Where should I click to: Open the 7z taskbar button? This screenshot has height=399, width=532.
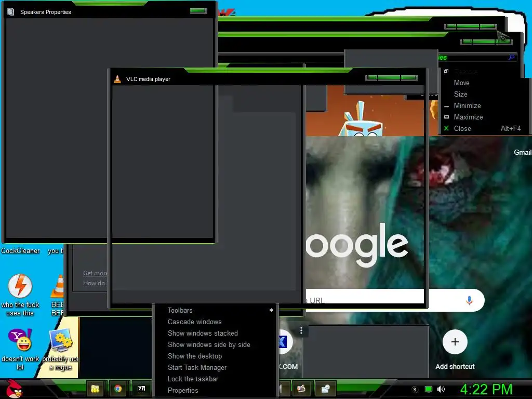click(141, 389)
